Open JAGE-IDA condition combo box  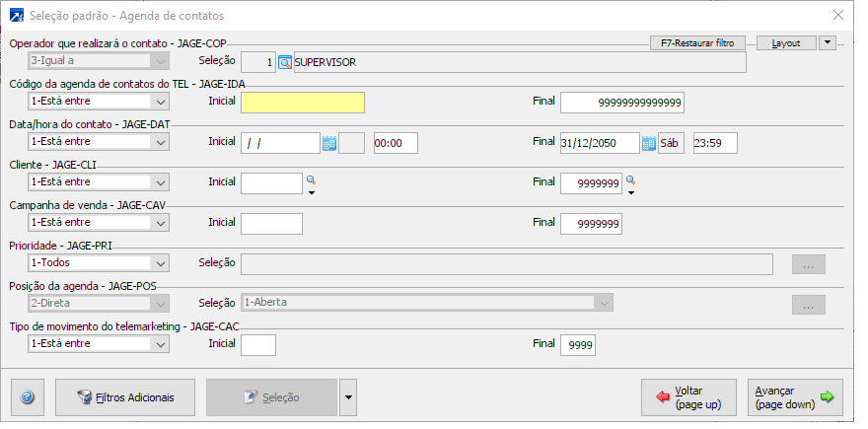(99, 102)
